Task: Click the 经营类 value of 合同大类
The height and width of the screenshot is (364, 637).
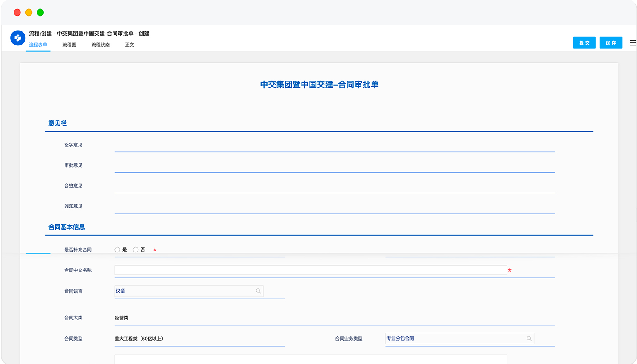Action: [x=121, y=318]
